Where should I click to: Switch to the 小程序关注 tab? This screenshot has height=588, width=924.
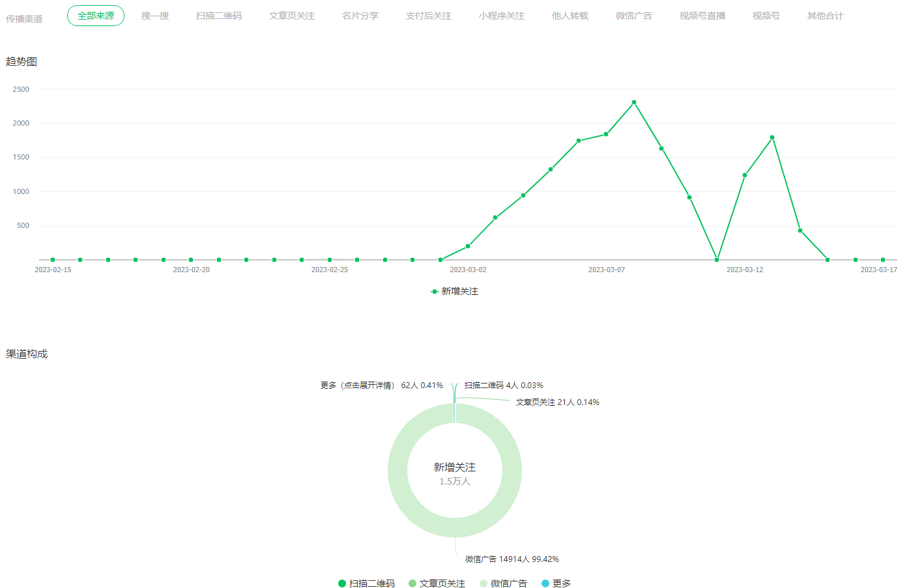(502, 16)
